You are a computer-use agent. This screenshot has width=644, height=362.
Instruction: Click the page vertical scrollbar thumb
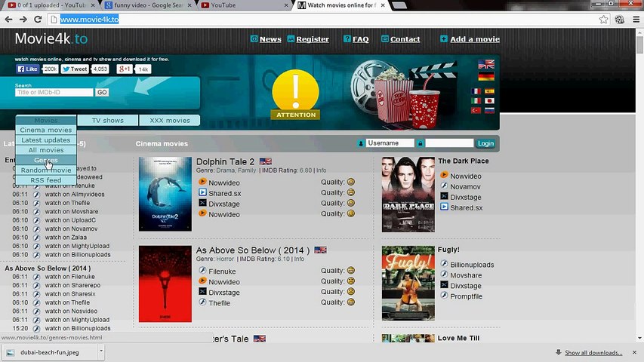[639, 44]
